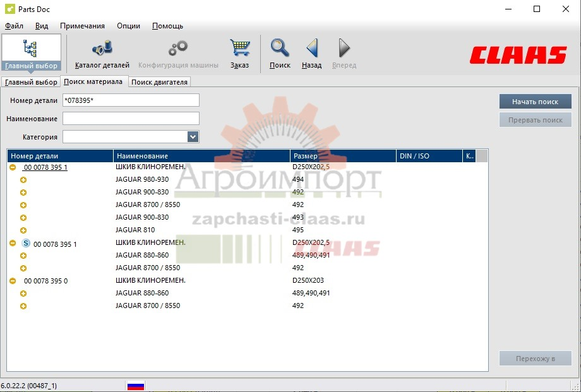
Task: Switch to the Главный выбор tab
Action: click(x=31, y=82)
